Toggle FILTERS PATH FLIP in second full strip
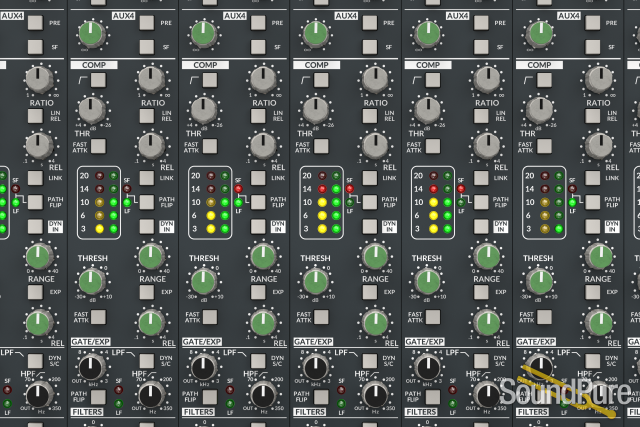 coord(210,397)
